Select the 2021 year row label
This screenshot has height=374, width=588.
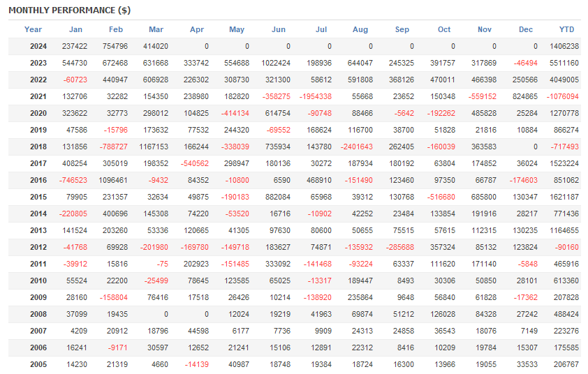coord(38,97)
